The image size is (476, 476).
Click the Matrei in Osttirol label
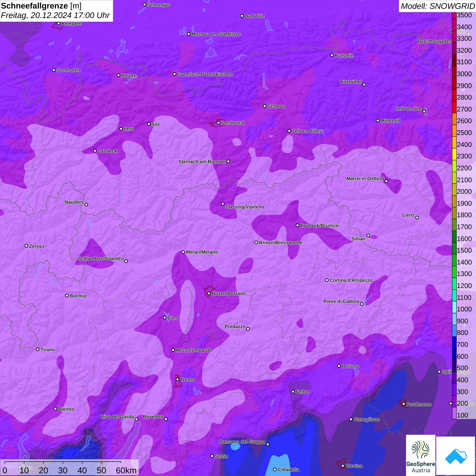[365, 178]
